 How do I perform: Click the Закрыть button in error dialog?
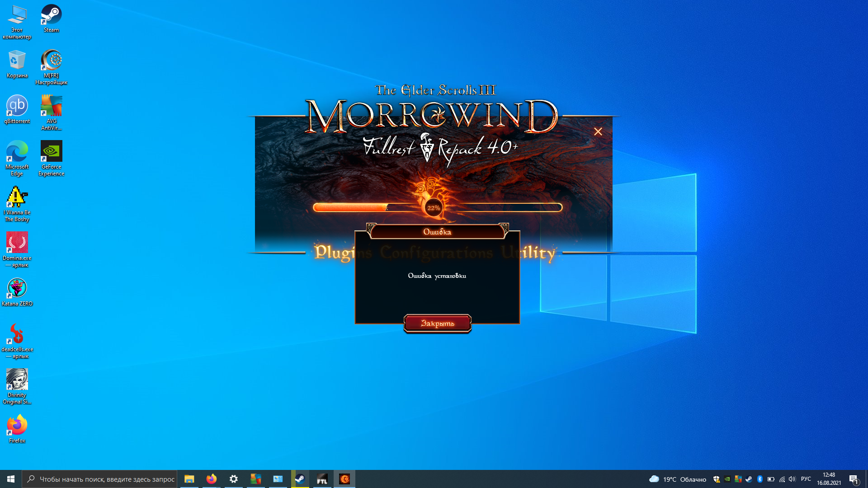point(437,324)
